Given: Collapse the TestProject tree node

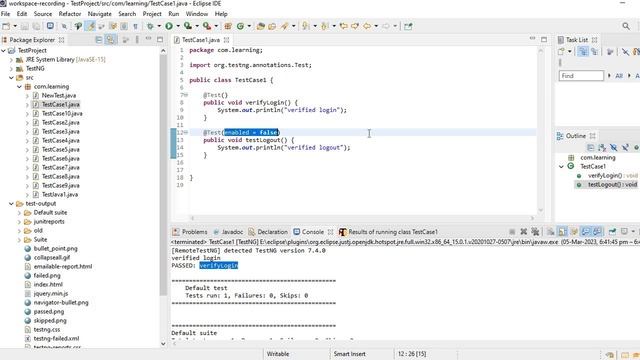Looking at the screenshot, I should click(x=4, y=51).
